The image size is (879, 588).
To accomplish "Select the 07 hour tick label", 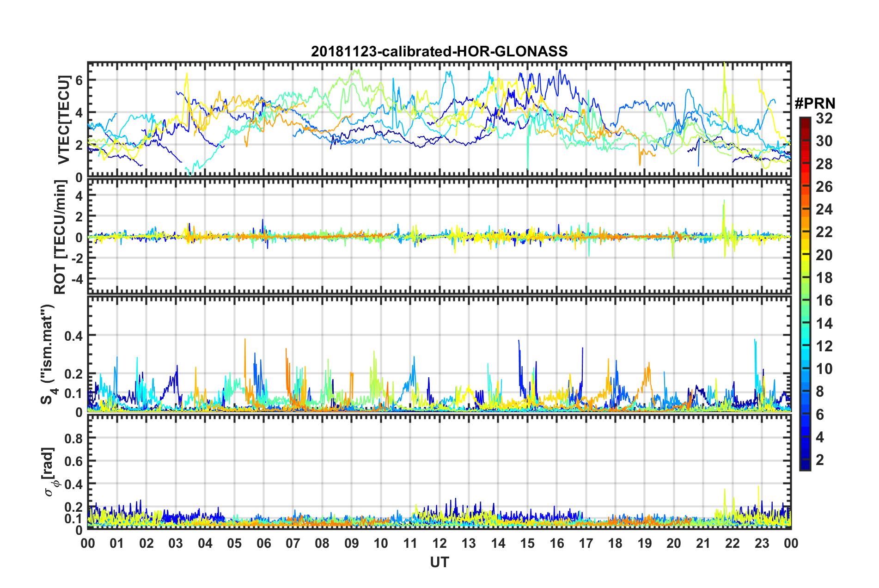I will [x=293, y=543].
